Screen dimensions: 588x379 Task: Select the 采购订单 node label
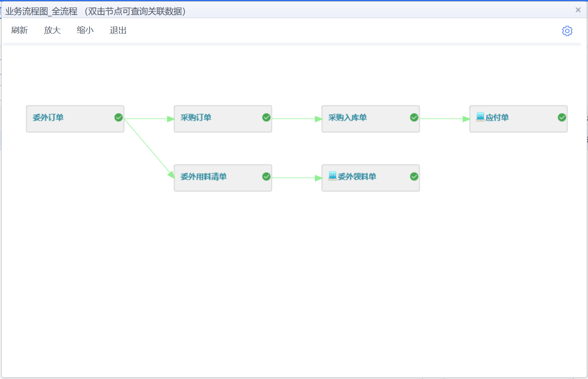point(196,117)
